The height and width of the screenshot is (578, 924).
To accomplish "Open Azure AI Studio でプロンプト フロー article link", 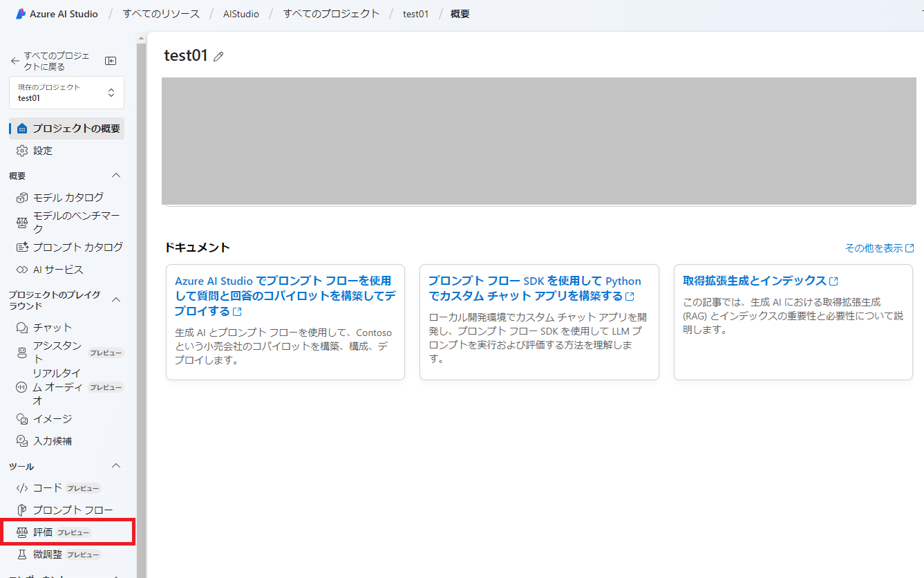I will pos(285,296).
